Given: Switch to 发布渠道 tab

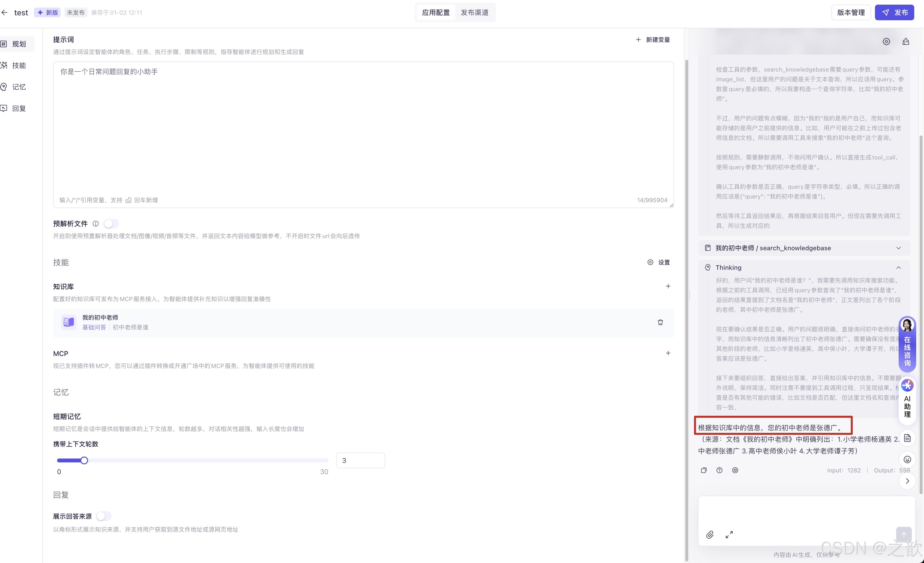Looking at the screenshot, I should 474,12.
